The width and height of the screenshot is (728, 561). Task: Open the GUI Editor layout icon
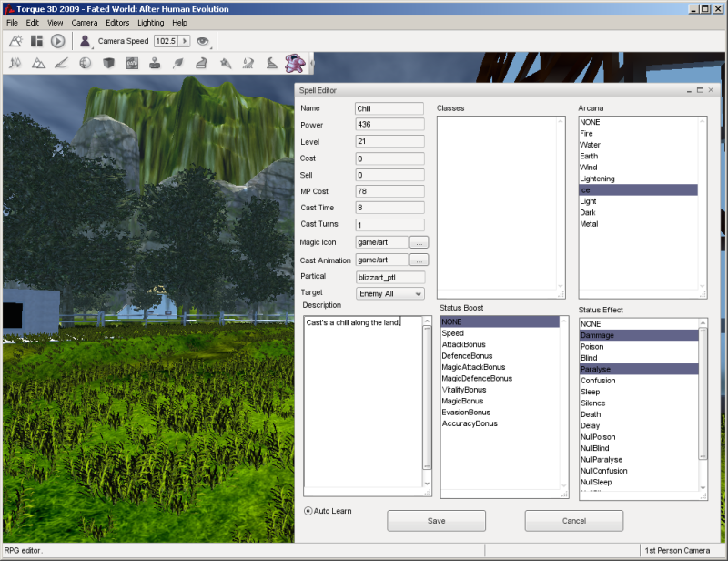point(36,41)
